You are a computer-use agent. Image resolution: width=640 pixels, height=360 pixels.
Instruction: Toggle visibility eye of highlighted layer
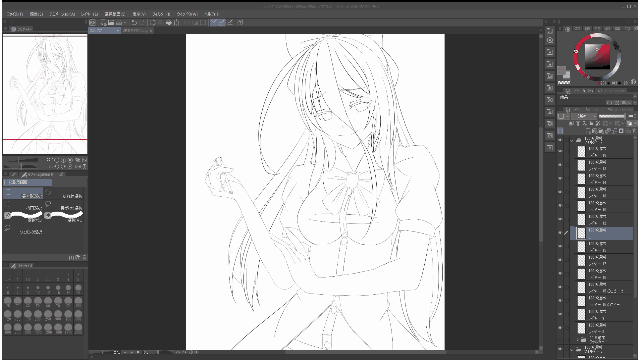point(560,233)
